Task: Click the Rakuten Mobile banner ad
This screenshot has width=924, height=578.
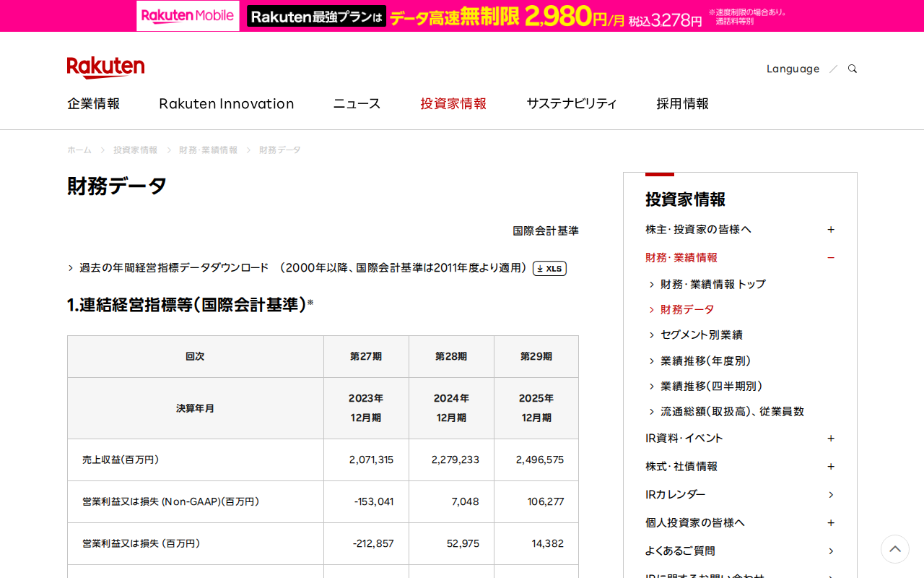Action: click(x=462, y=16)
